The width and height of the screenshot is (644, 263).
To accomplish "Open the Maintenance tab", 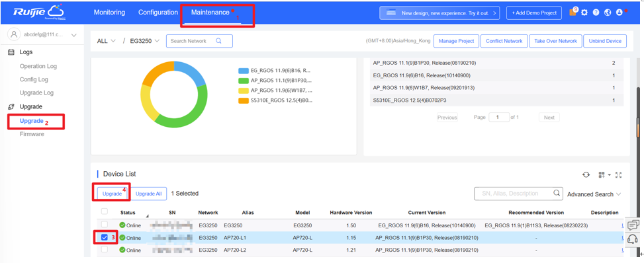I will pyautogui.click(x=210, y=13).
